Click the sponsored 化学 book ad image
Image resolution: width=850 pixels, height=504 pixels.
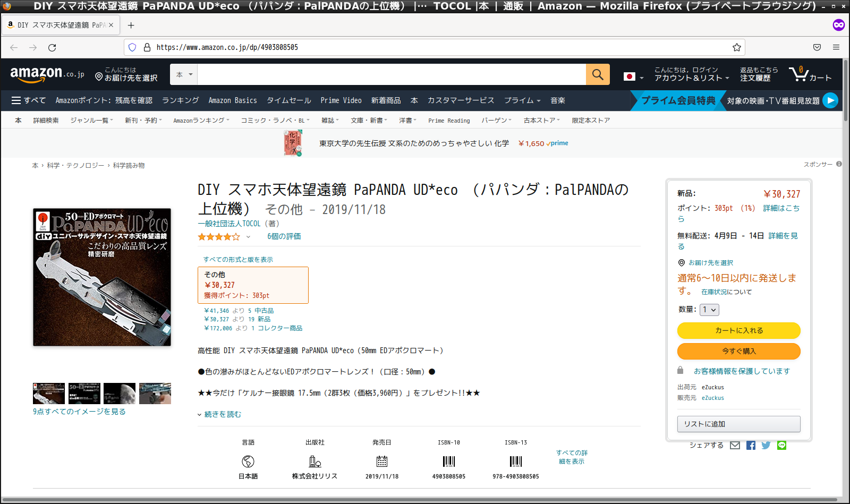293,143
